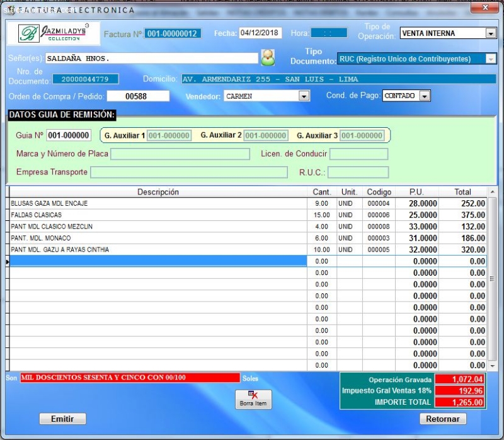Click the Empresa Transporte field
504x440 pixels.
point(189,172)
